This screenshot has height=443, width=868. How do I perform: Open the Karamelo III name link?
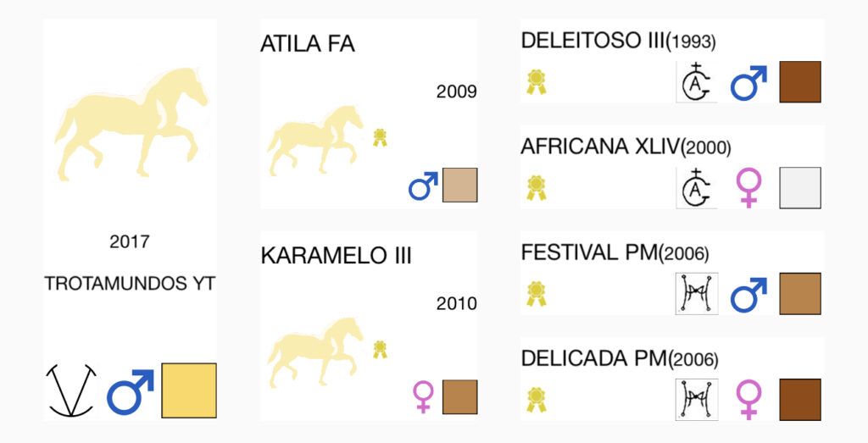336,256
